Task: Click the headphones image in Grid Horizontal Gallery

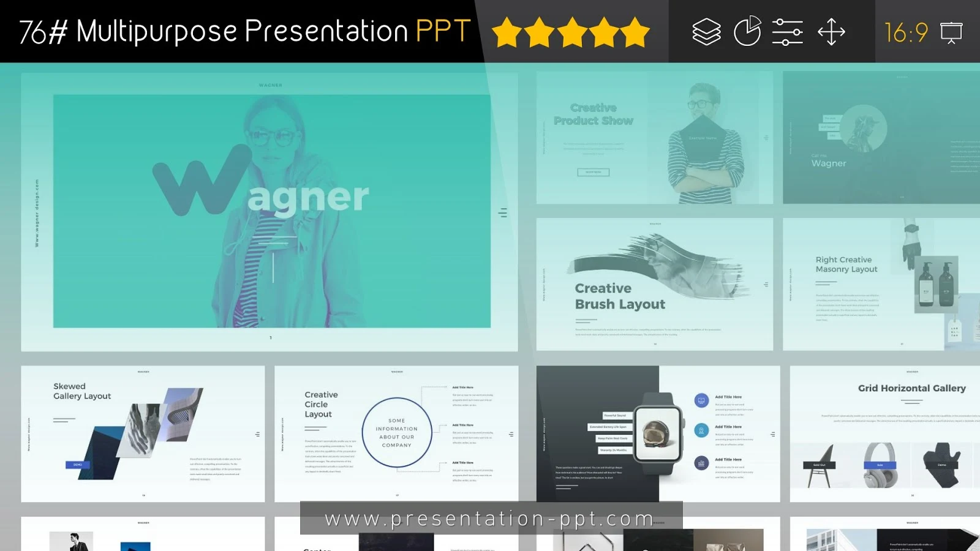Action: click(880, 465)
